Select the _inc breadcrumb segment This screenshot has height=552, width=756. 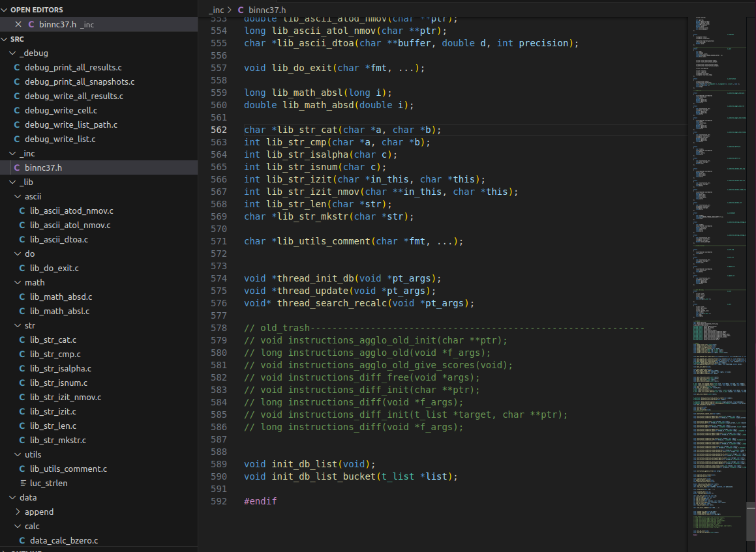(217, 10)
